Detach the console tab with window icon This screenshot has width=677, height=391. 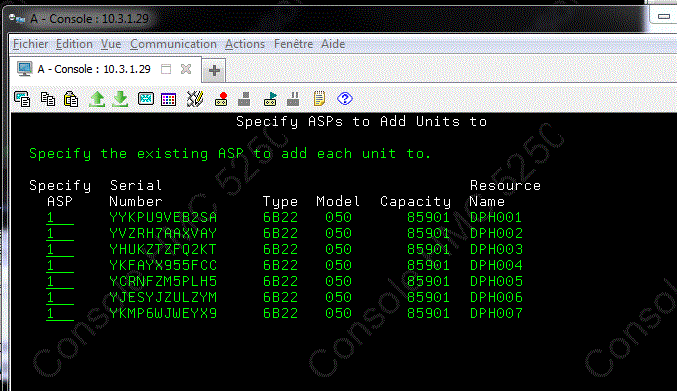click(x=166, y=69)
